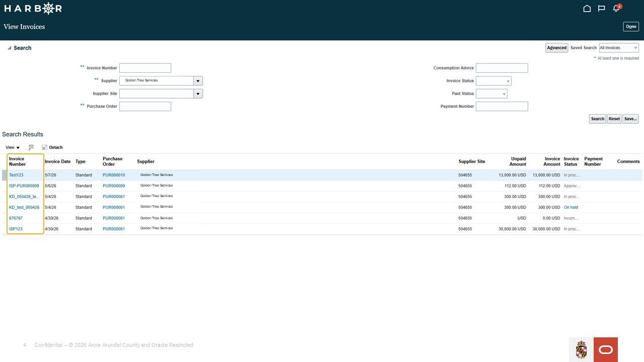
Task: Open the Watchlist flag icon
Action: [x=601, y=9]
